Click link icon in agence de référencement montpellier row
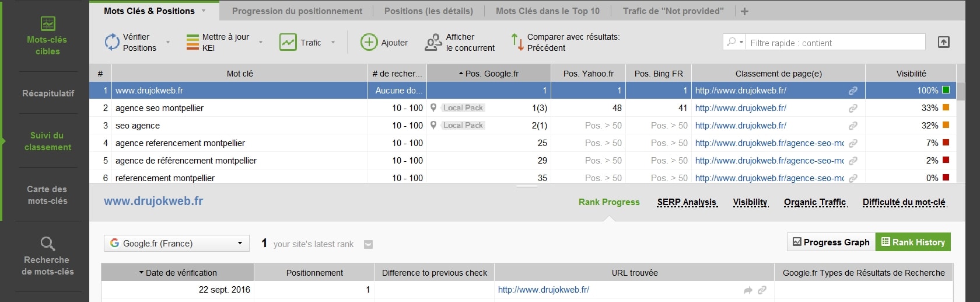The width and height of the screenshot is (980, 302). [853, 161]
